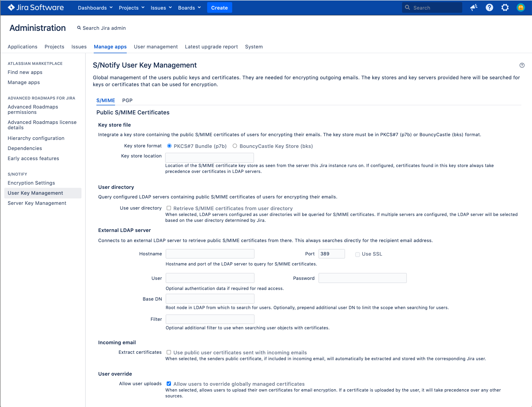Image resolution: width=532 pixels, height=407 pixels.
Task: Click the page help icon beside title
Action: (522, 65)
